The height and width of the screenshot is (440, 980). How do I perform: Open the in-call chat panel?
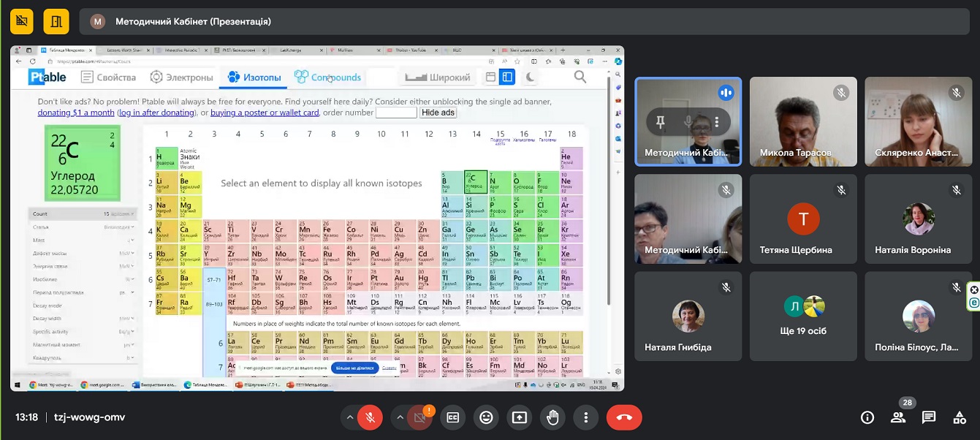pyautogui.click(x=929, y=417)
